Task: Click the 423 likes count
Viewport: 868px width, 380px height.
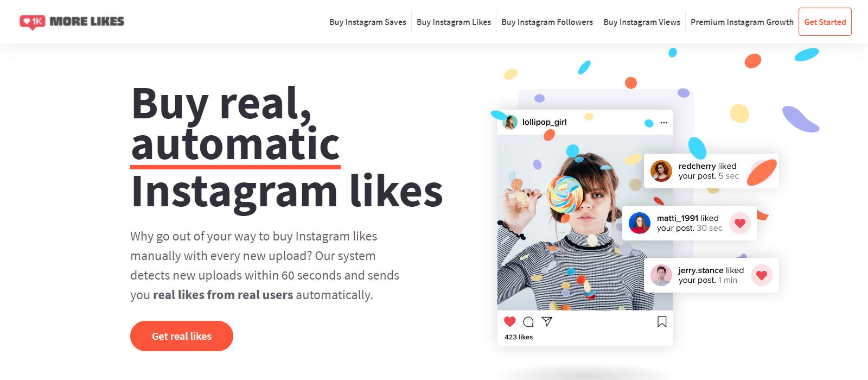Action: pos(519,337)
